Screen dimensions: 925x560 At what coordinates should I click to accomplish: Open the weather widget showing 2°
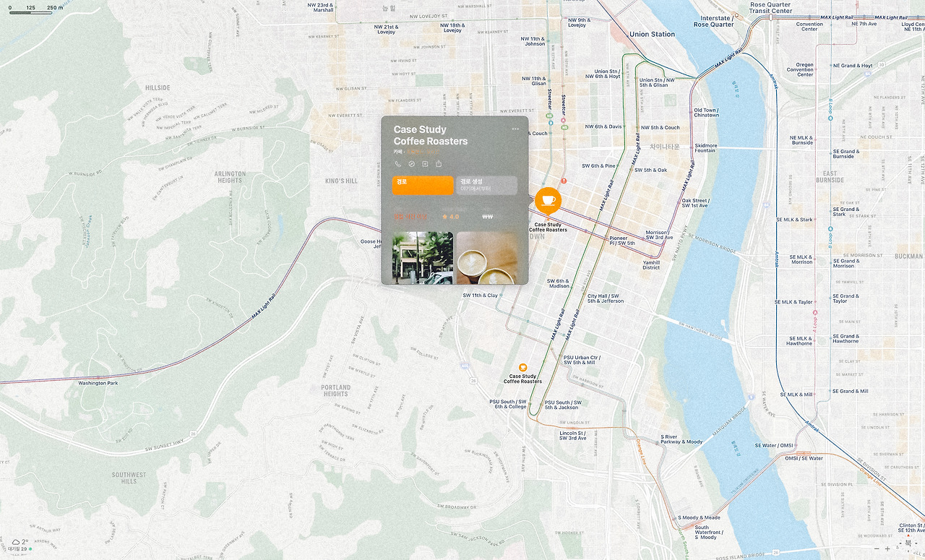(20, 541)
